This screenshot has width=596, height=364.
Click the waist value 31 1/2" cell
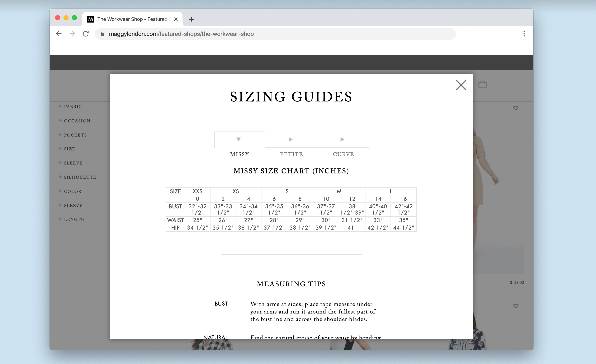click(x=352, y=220)
